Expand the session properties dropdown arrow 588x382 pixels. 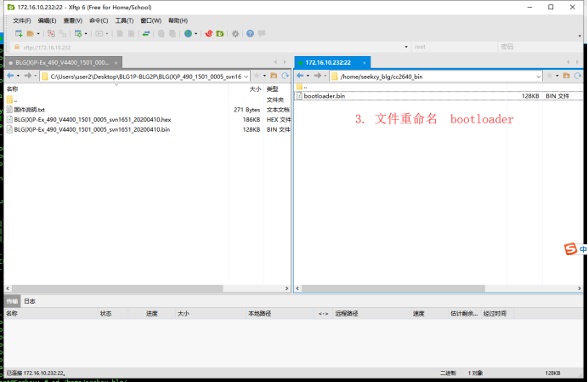tap(86, 34)
